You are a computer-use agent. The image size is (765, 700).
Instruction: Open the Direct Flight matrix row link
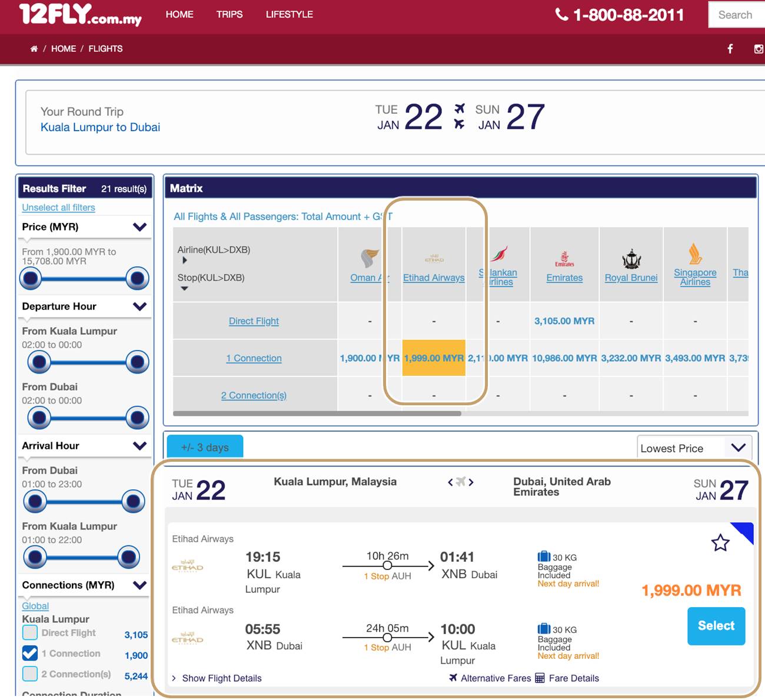point(254,321)
